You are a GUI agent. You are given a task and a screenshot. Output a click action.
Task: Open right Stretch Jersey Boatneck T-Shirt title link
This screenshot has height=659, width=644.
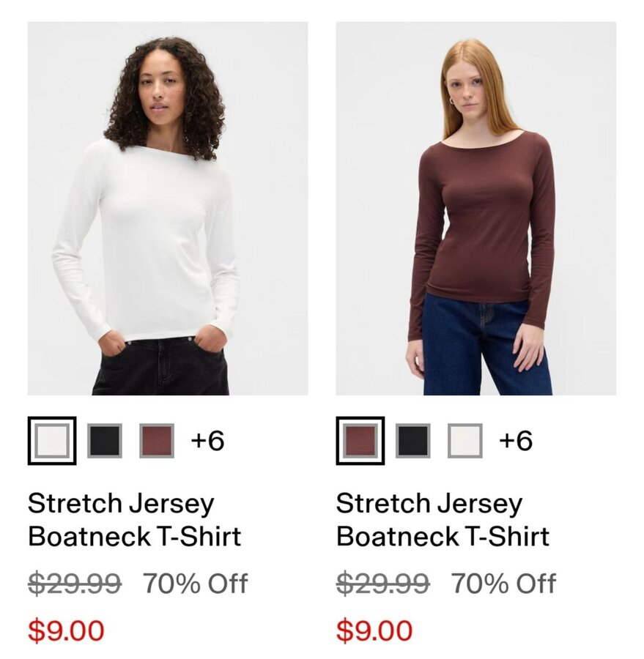point(443,519)
